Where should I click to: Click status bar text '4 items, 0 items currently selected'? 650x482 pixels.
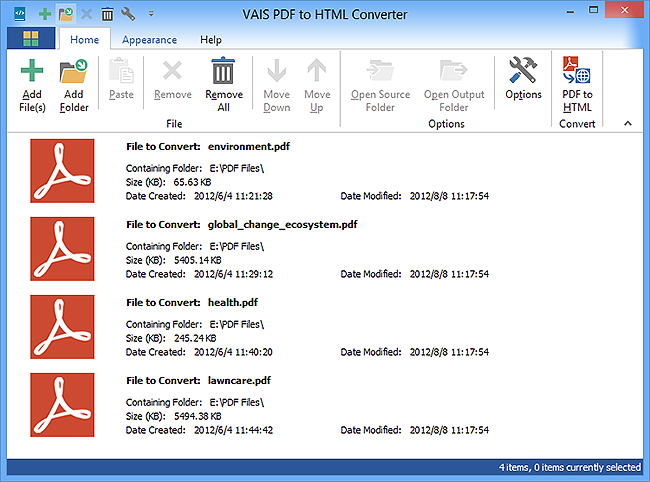[x=570, y=467]
